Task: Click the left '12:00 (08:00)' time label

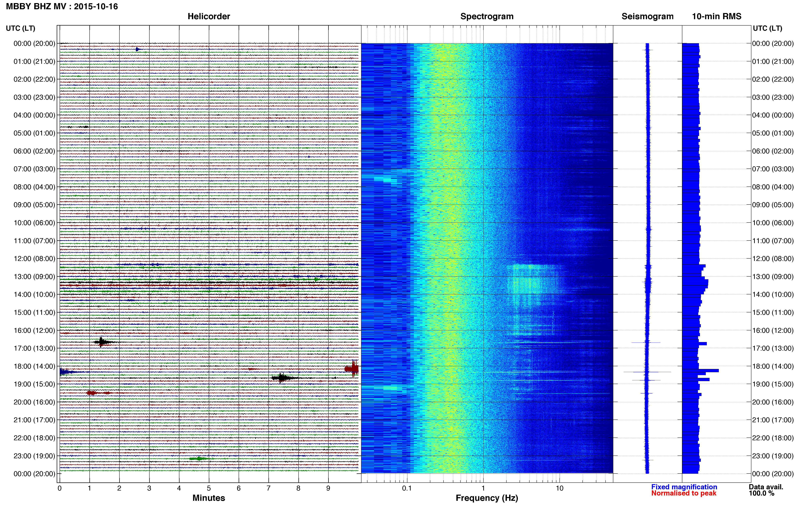Action: click(34, 259)
